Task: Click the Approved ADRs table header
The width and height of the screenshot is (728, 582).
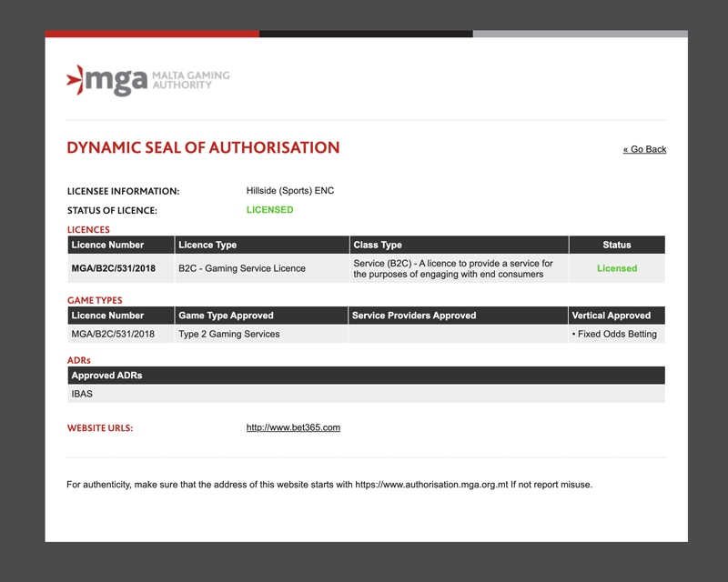Action: coord(106,376)
